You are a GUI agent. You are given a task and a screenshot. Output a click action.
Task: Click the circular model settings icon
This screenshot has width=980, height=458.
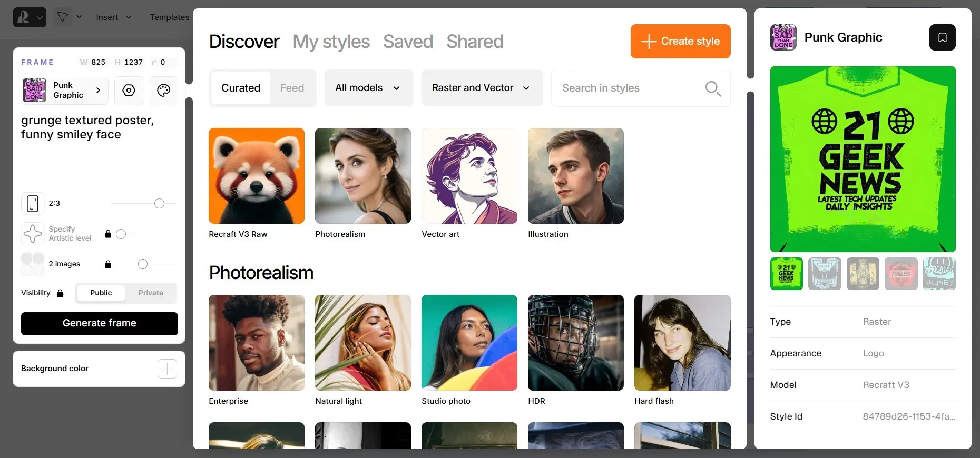click(129, 91)
